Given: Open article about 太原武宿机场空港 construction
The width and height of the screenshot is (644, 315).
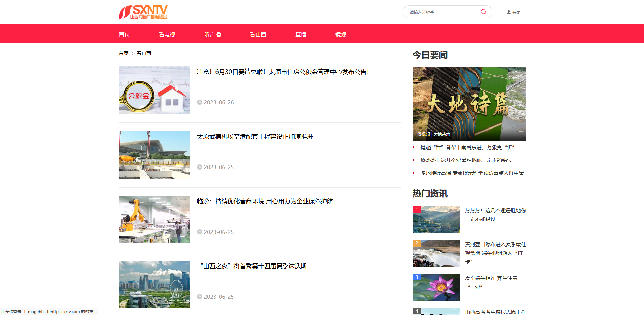Looking at the screenshot, I should tap(255, 137).
